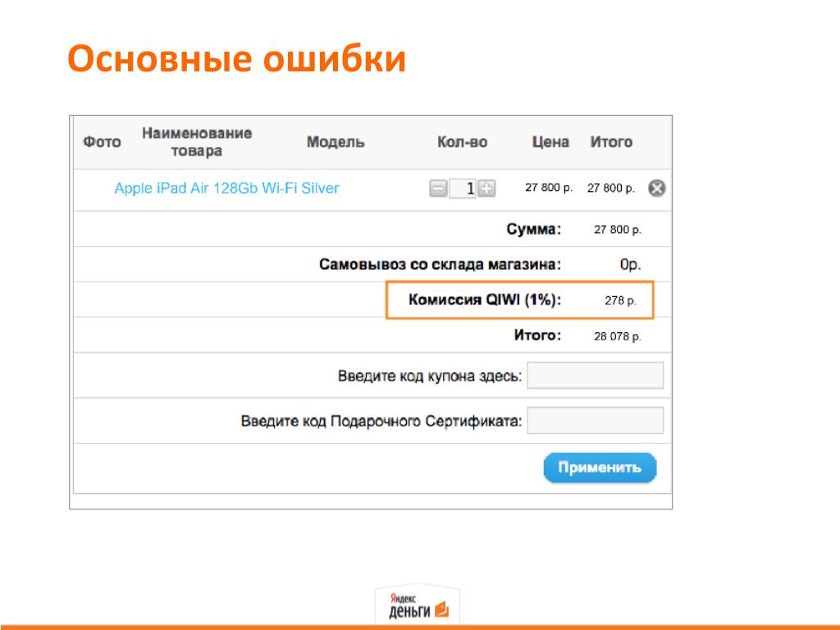The width and height of the screenshot is (840, 630).
Task: Select the Комиссия QIWI (1%) label
Action: tap(485, 299)
